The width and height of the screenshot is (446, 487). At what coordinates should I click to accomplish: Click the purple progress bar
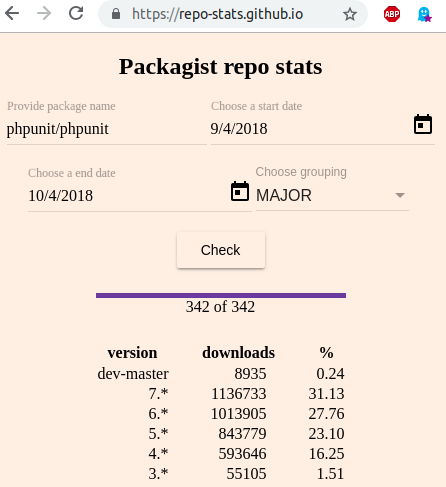point(221,295)
